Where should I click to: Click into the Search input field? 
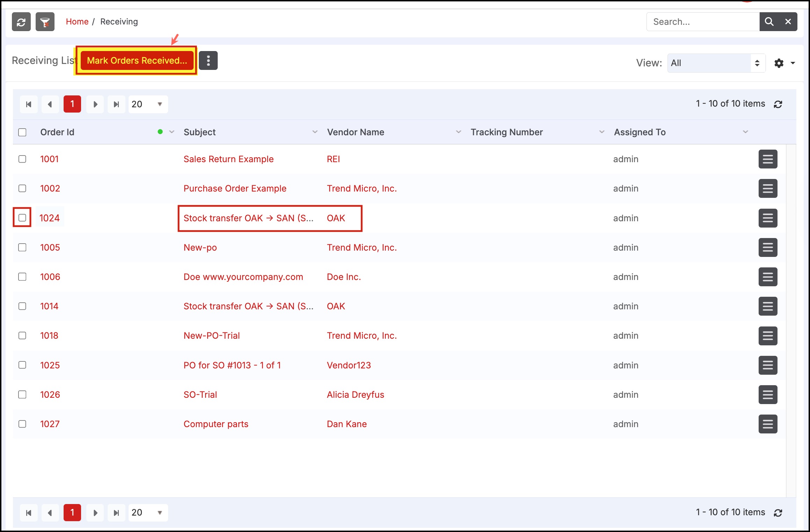tap(703, 22)
